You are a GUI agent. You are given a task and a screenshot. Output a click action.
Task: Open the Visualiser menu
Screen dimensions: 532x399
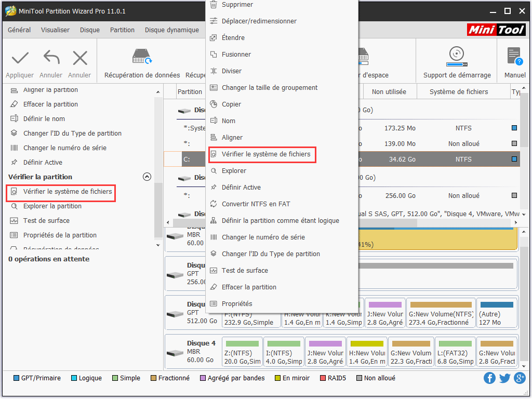coord(55,30)
